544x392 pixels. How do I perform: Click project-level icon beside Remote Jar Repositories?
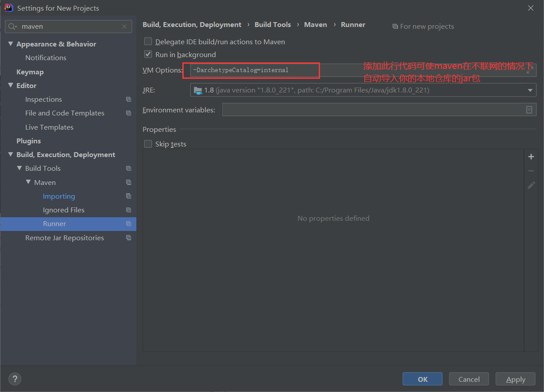click(x=128, y=238)
